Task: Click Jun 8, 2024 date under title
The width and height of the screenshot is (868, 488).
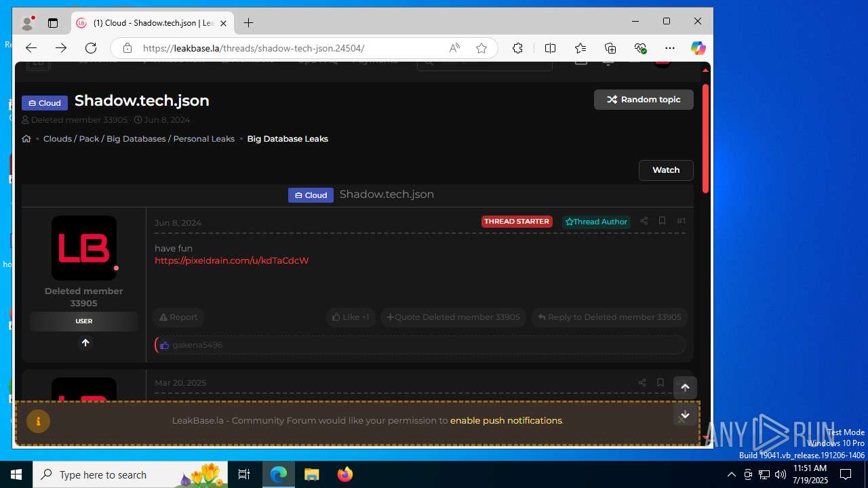Action: point(167,120)
